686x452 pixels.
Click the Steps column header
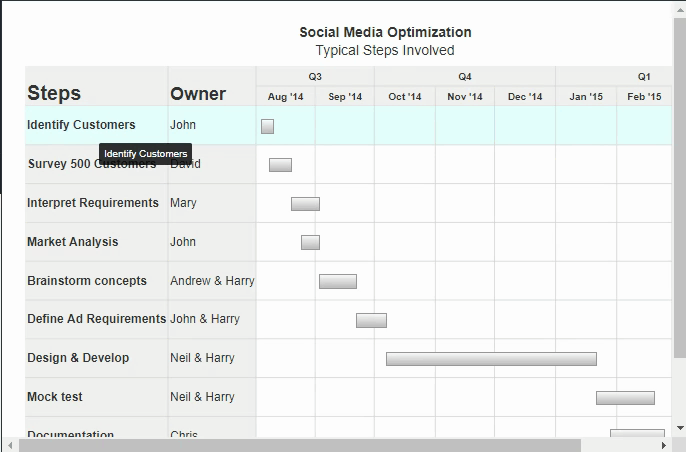click(54, 94)
